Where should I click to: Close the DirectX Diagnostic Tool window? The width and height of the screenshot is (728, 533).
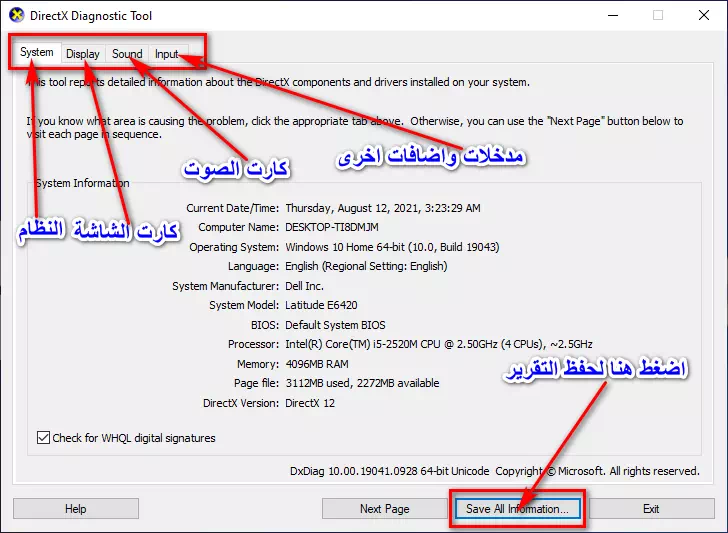point(704,15)
